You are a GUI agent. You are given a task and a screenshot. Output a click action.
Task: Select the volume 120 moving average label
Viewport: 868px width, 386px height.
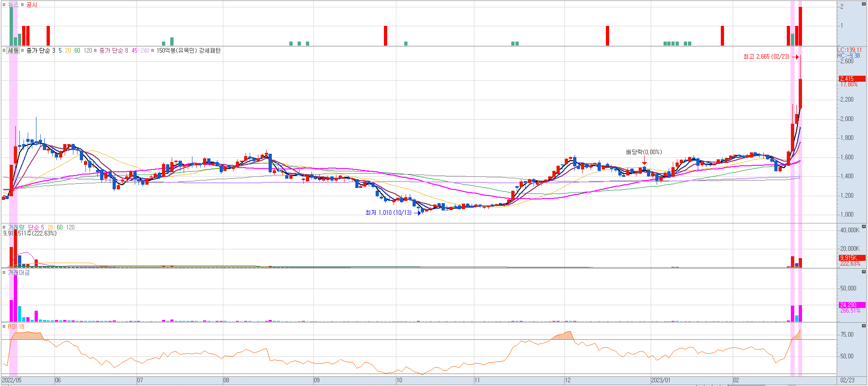pyautogui.click(x=70, y=227)
